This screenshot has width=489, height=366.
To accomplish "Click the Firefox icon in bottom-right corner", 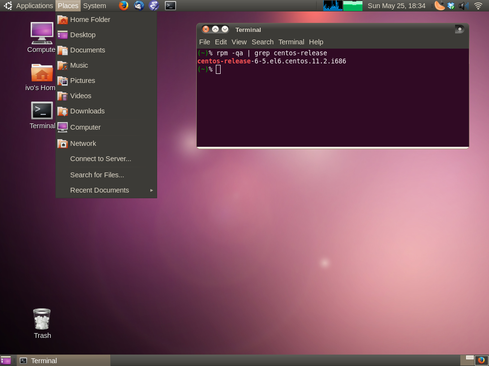I will 481,360.
